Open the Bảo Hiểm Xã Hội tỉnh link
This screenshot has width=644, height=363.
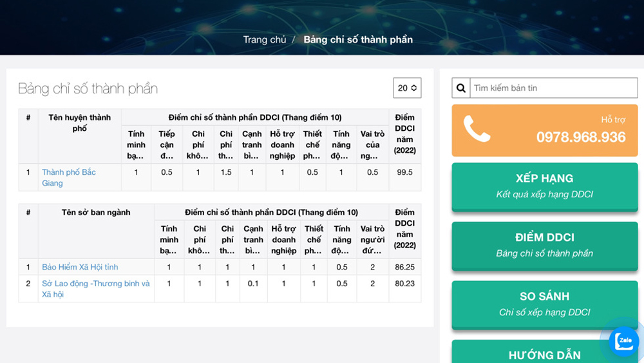(80, 267)
